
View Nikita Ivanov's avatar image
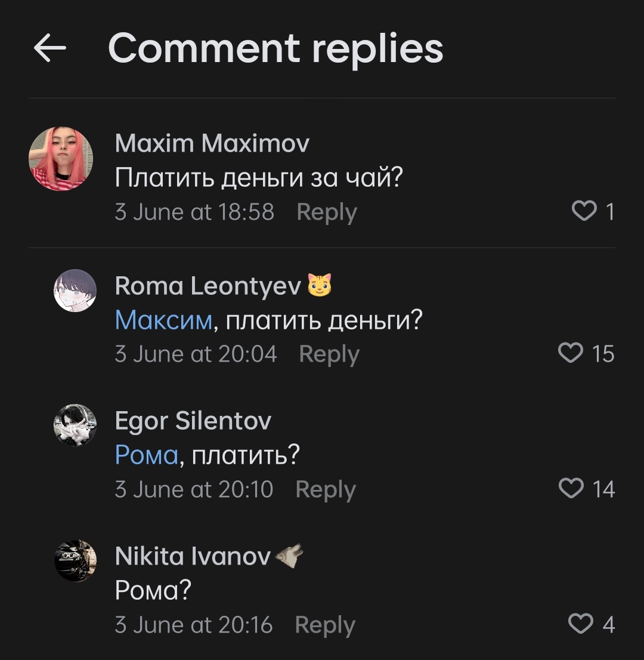click(x=75, y=561)
